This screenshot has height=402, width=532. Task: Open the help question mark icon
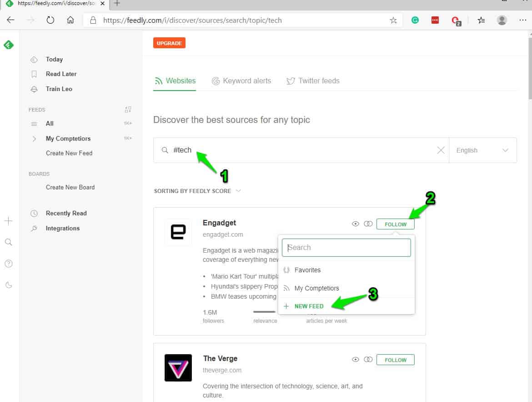pyautogui.click(x=9, y=264)
